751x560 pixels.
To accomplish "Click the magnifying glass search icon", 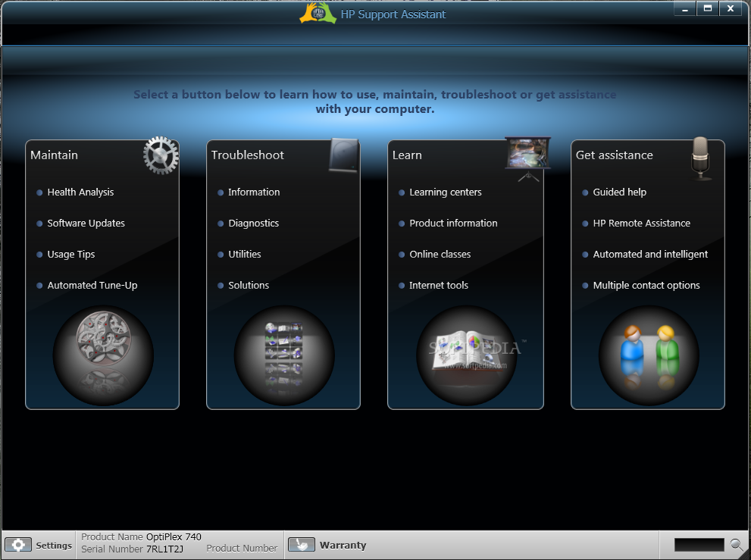I will [737, 545].
